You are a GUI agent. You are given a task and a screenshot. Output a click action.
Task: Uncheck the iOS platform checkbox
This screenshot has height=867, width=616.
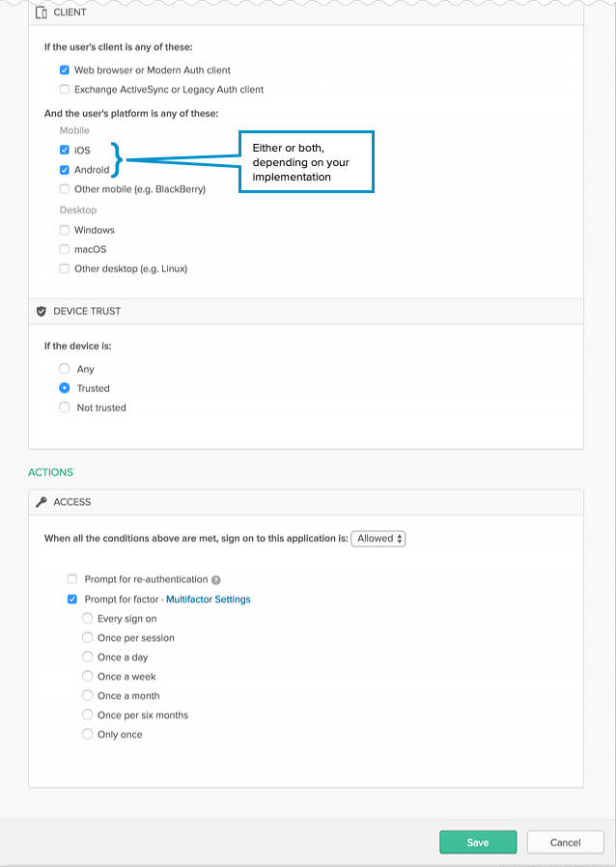(65, 151)
